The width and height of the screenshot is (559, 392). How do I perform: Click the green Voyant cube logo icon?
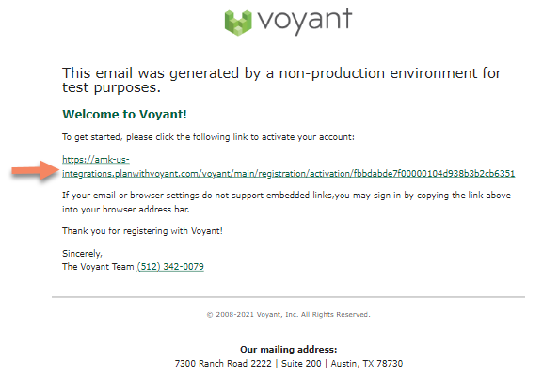238,23
